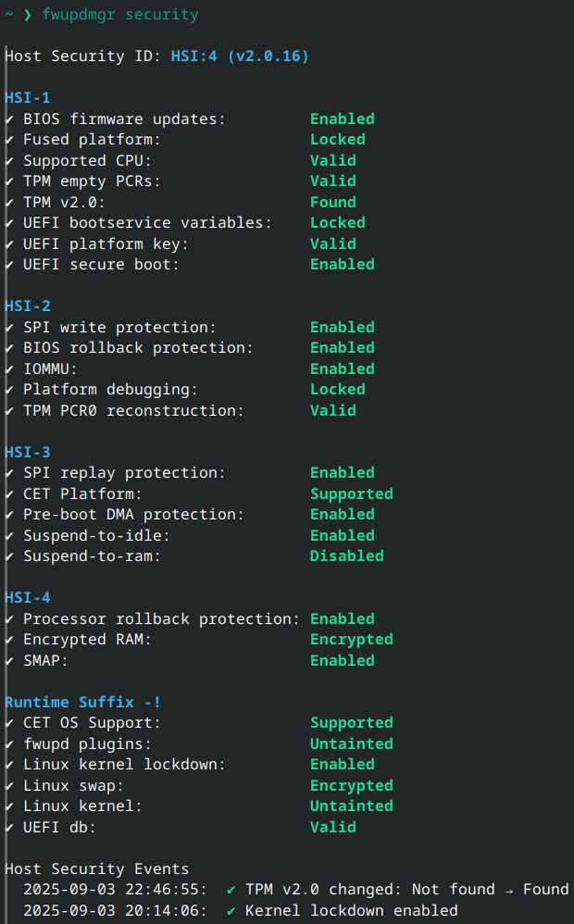Click the fwupdmgr security command text
The width and height of the screenshot is (574, 924).
(x=119, y=15)
